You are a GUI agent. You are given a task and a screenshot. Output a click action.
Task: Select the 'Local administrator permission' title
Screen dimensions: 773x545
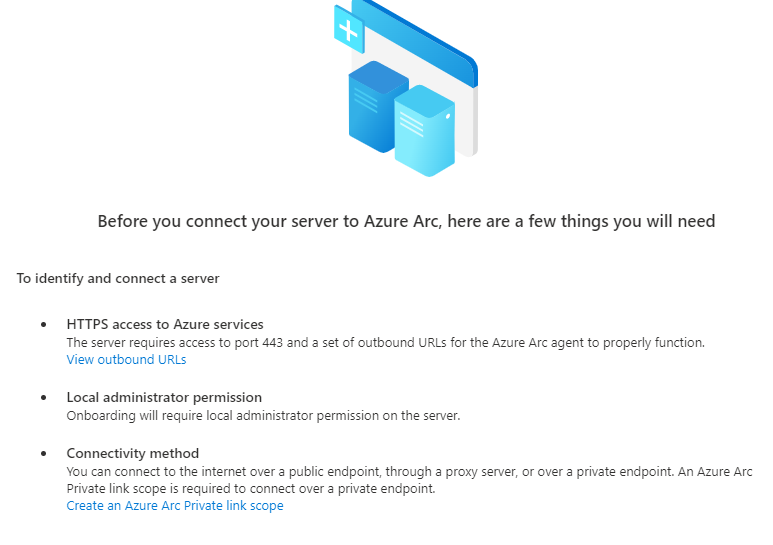point(164,397)
